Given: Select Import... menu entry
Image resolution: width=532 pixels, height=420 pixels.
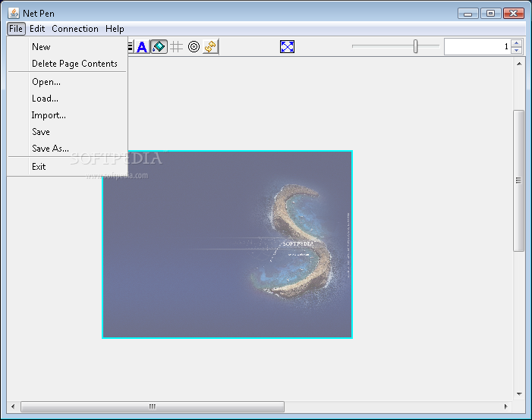Looking at the screenshot, I should (68, 115).
